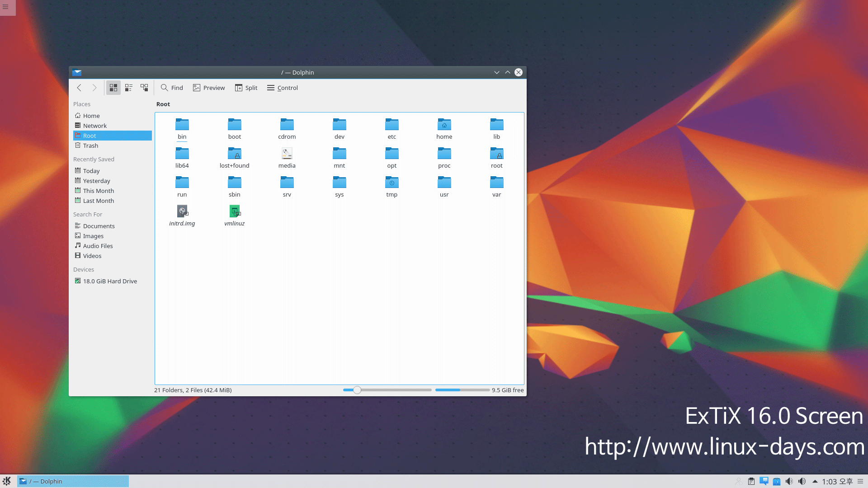Image resolution: width=868 pixels, height=488 pixels.
Task: Select the mnt folder icon
Action: pyautogui.click(x=340, y=153)
